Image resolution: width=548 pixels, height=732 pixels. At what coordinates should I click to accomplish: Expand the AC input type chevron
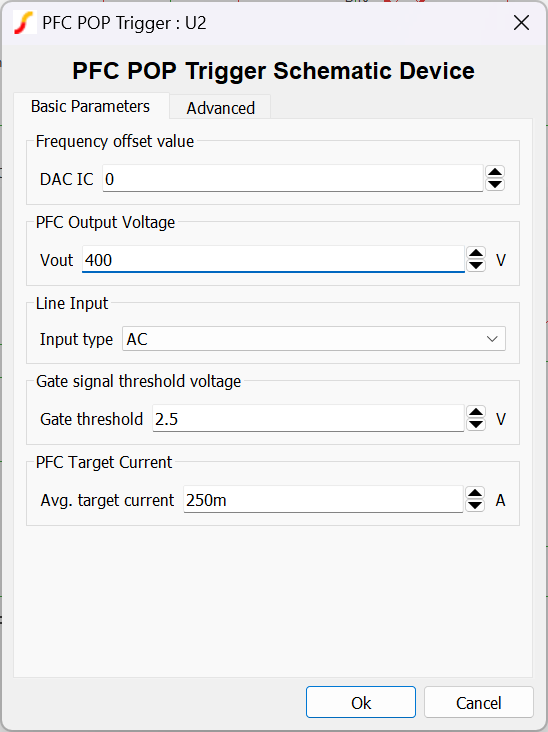[x=492, y=339]
